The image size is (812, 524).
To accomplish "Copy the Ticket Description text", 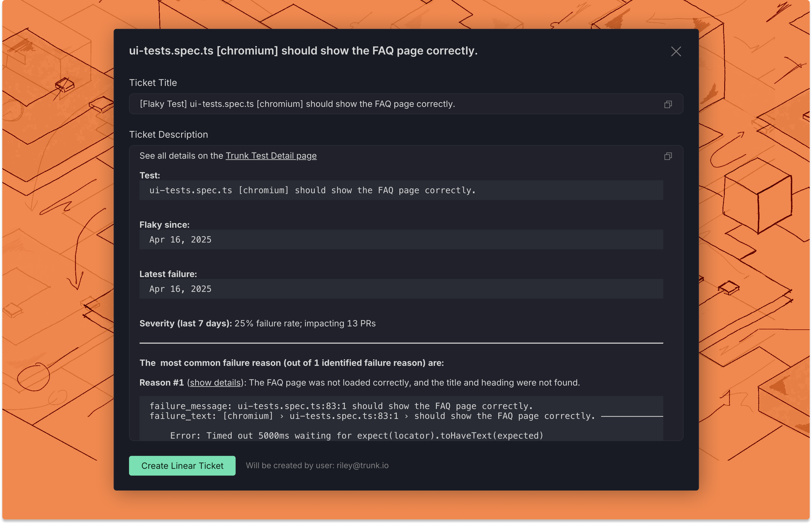I will click(668, 156).
